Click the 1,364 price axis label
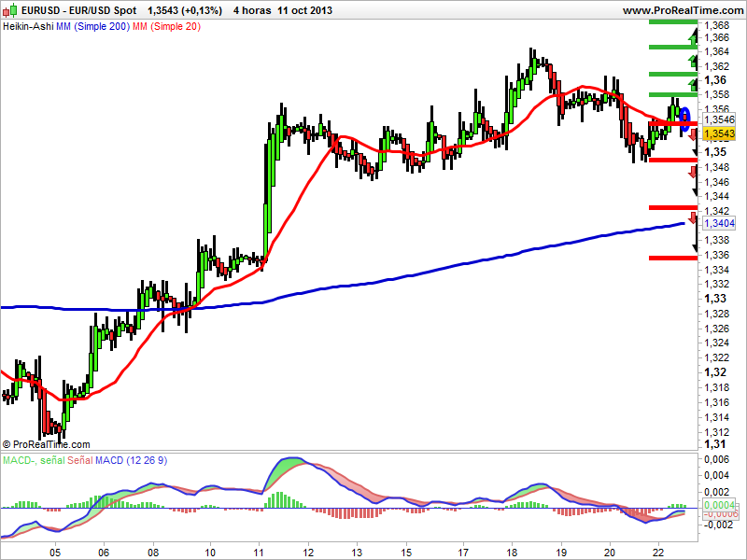This screenshot has width=747, height=560. (x=717, y=51)
